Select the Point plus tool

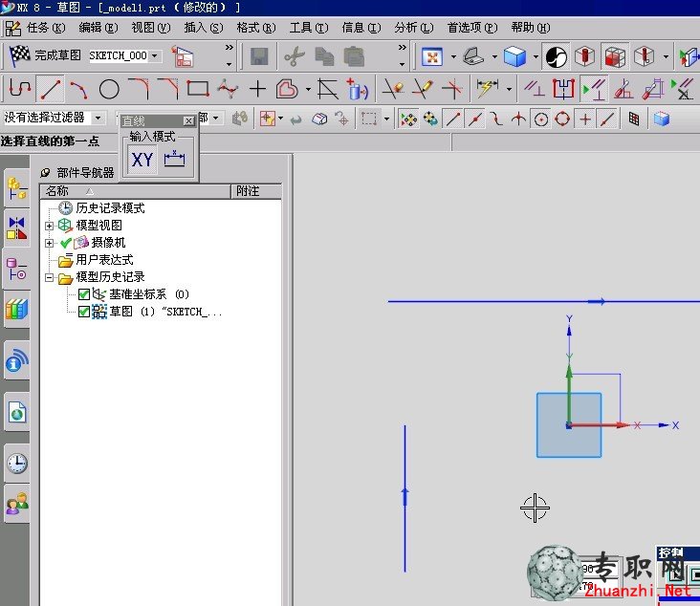tap(257, 89)
